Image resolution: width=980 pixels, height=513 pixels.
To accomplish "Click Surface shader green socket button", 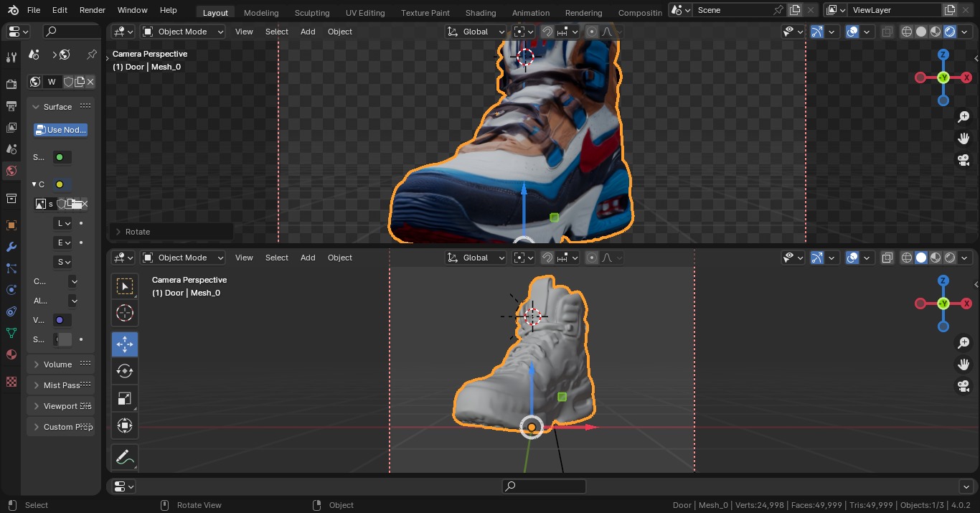I will click(62, 157).
